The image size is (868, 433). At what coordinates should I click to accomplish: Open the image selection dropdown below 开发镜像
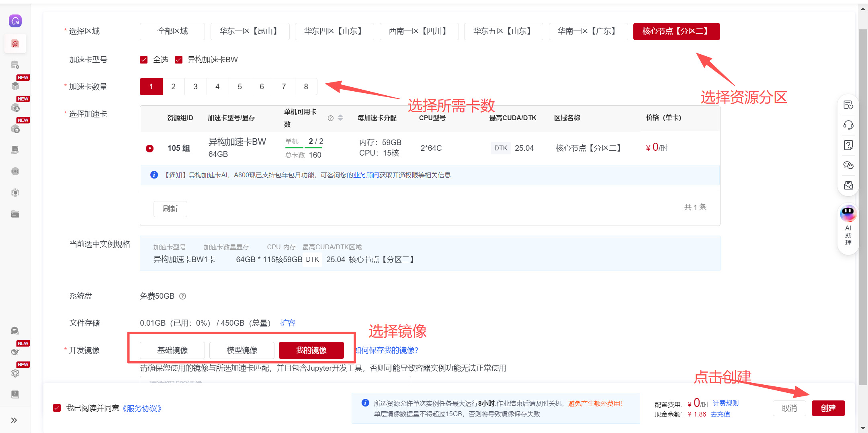tap(275, 380)
